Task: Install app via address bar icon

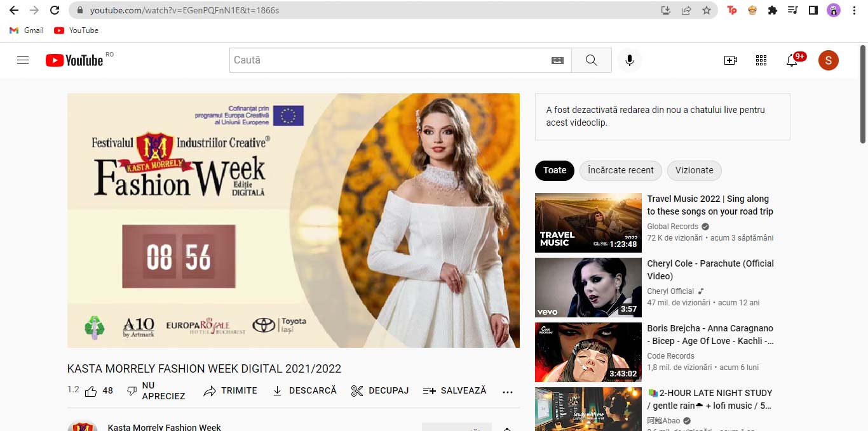Action: 665,10
